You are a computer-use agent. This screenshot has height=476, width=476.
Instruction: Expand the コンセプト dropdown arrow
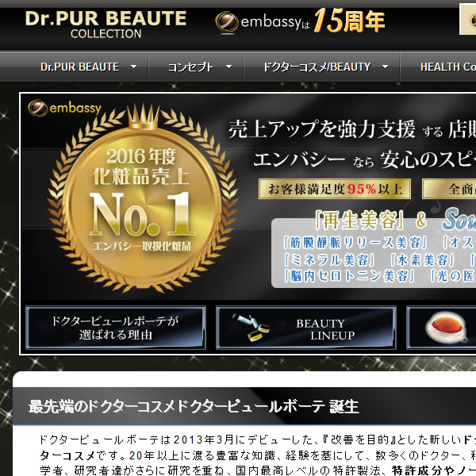pos(229,67)
